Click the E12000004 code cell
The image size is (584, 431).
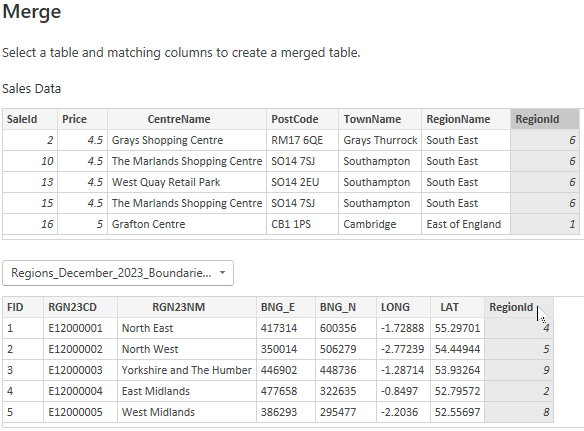coord(80,391)
